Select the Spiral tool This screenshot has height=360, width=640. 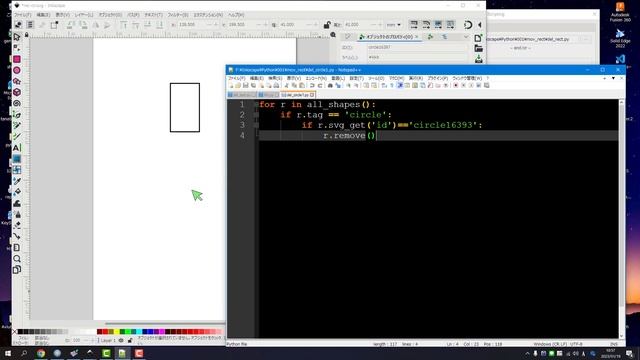(17, 103)
